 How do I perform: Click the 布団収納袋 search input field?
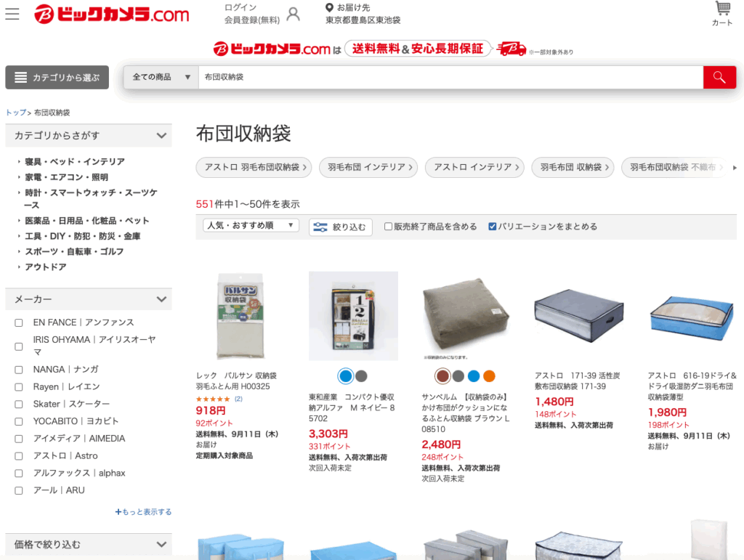450,77
